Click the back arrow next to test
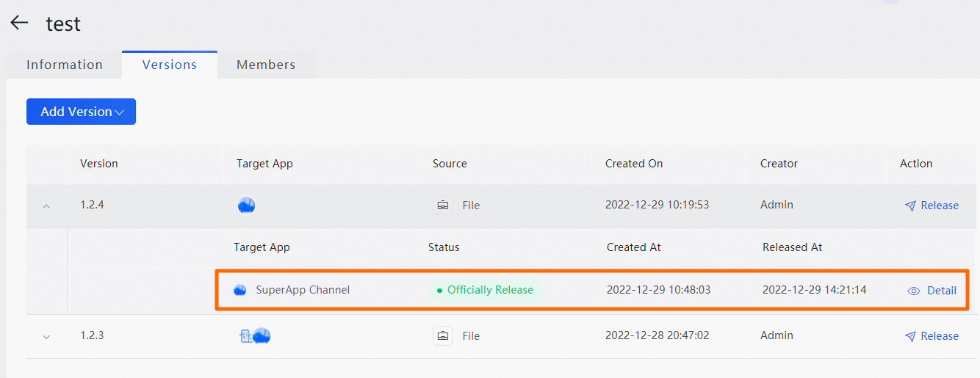The width and height of the screenshot is (980, 378). [19, 23]
